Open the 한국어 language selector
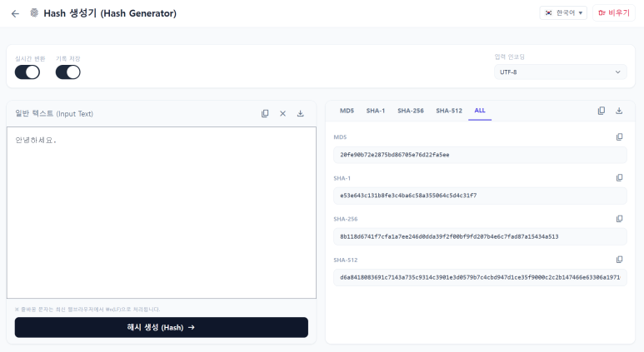This screenshot has height=352, width=644. [x=563, y=13]
